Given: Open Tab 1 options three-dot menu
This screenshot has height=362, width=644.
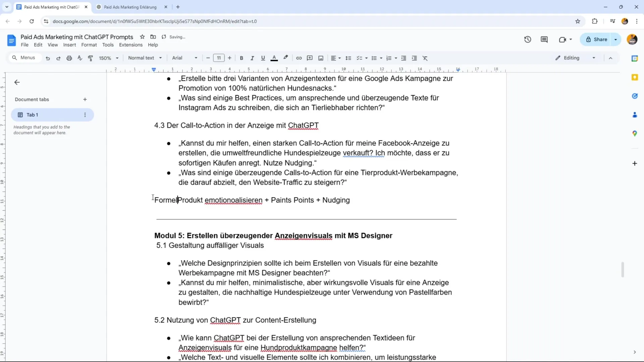Looking at the screenshot, I should [85, 115].
